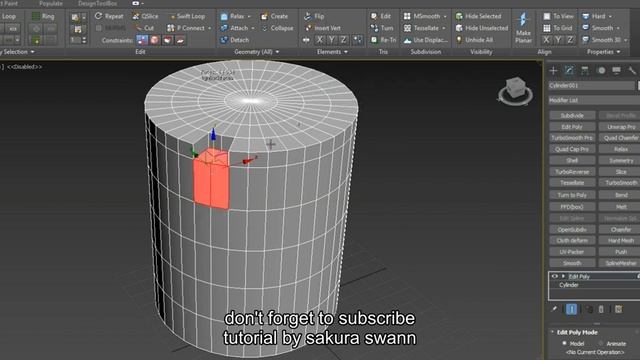Open the P Connect dropdown arrow
This screenshot has width=640, height=360.
(x=210, y=28)
